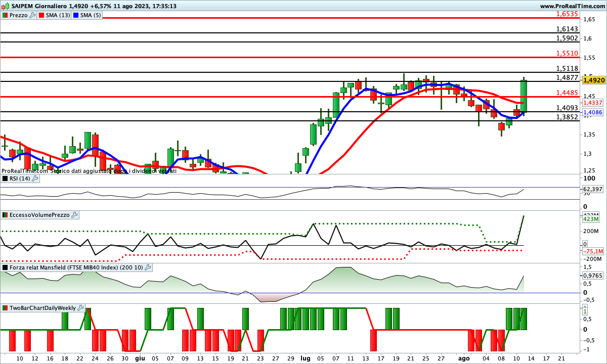607x364 pixels.
Task: Open Prezzo settings with the wrench icon
Action: pyautogui.click(x=33, y=15)
